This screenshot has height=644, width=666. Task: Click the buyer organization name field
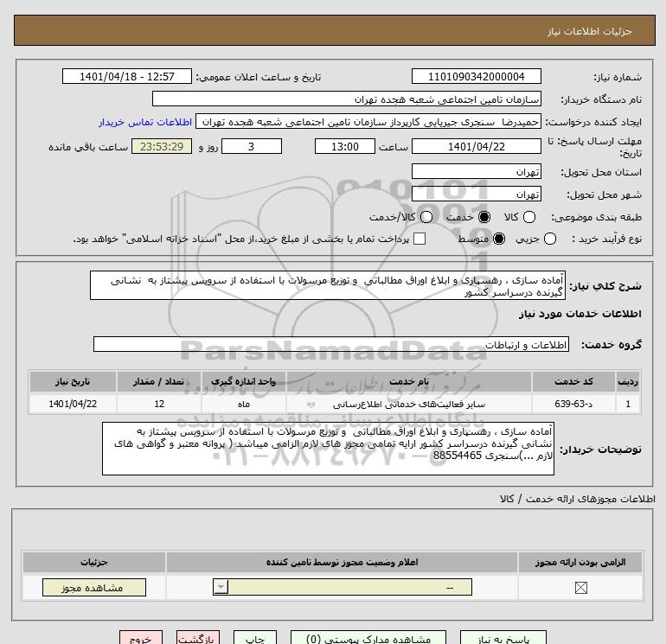click(x=347, y=99)
